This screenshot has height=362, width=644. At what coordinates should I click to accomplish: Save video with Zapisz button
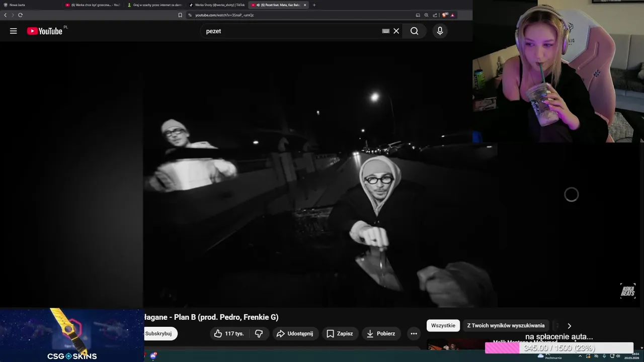tap(339, 333)
